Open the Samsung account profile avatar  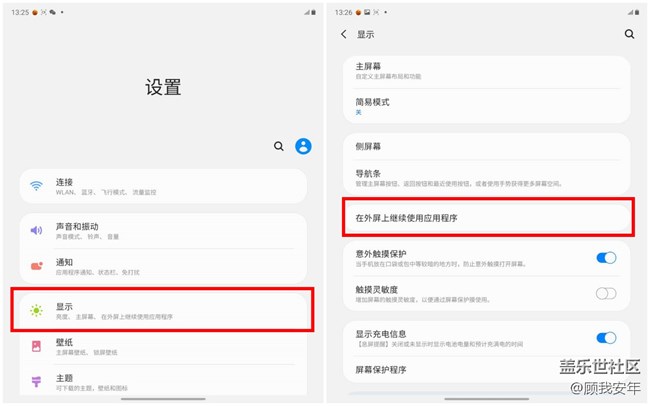(303, 146)
